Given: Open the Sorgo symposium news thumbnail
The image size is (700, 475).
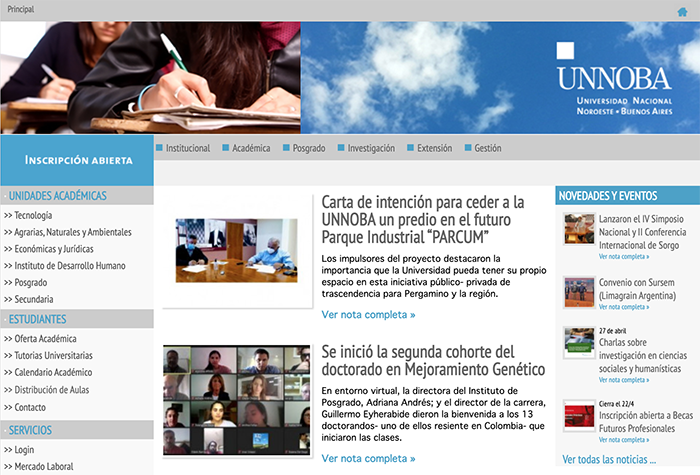Looking at the screenshot, I should (579, 228).
